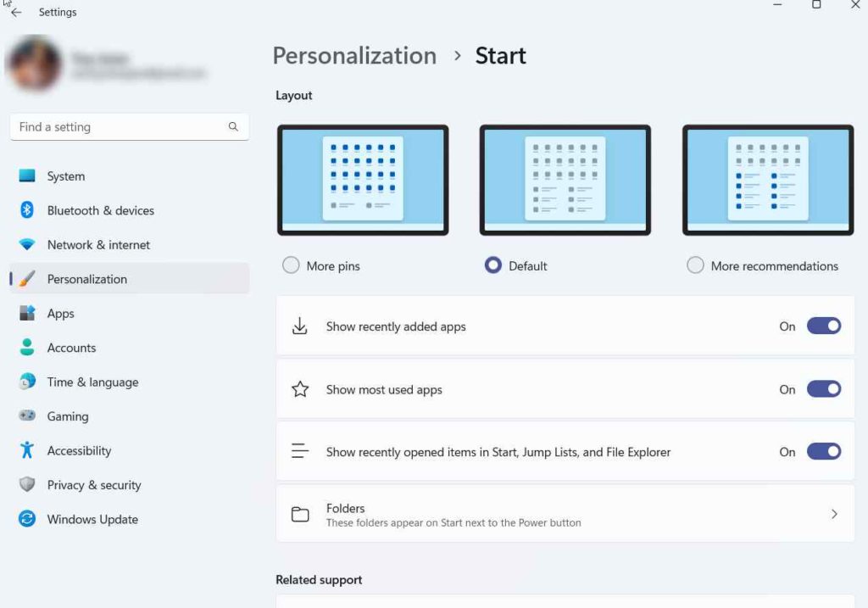Open Privacy & security settings
Image resolution: width=868 pixels, height=608 pixels.
point(130,485)
